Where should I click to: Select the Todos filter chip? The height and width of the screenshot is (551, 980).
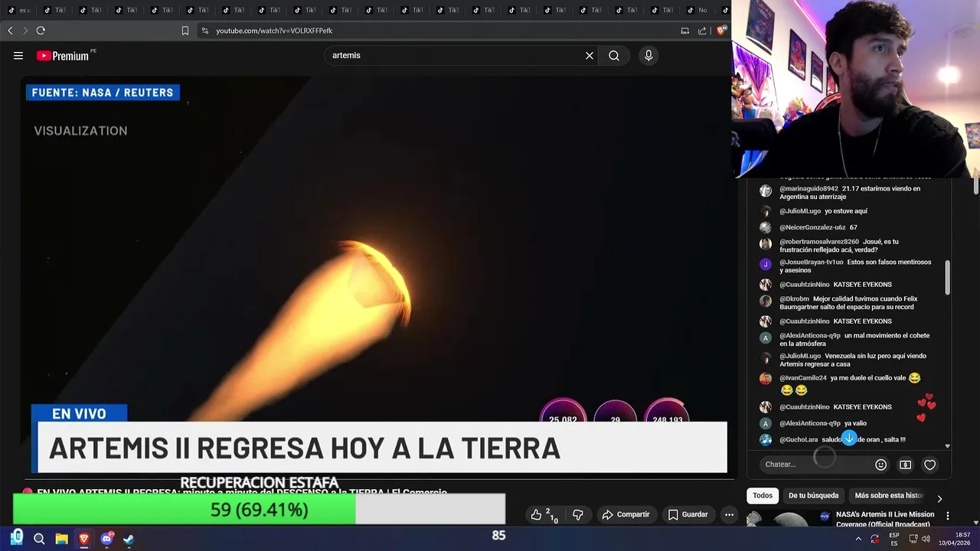coord(763,495)
